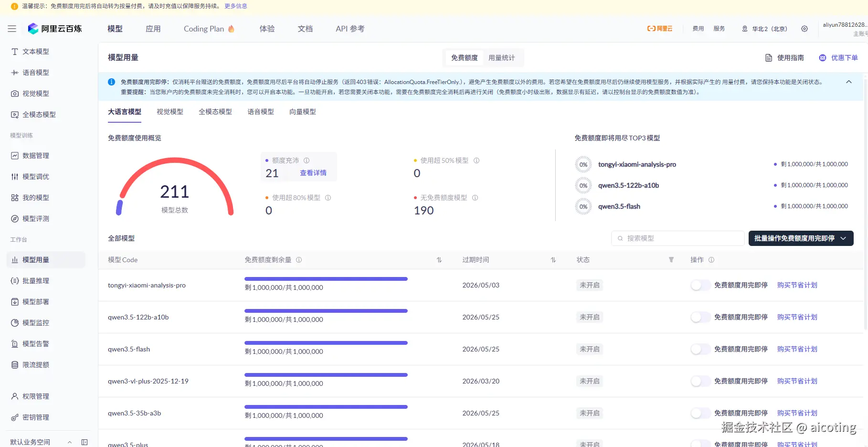Expand the default workspace selector

click(70, 442)
